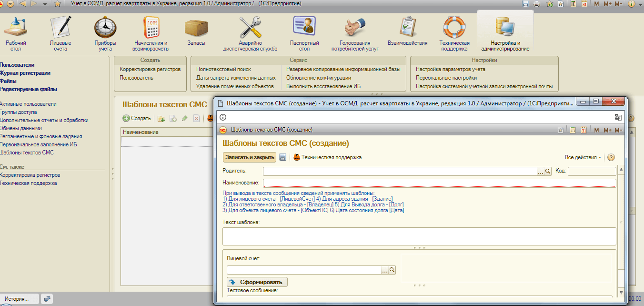Open the Аварийно диспетчерская служба section
The image size is (644, 306).
(250, 33)
